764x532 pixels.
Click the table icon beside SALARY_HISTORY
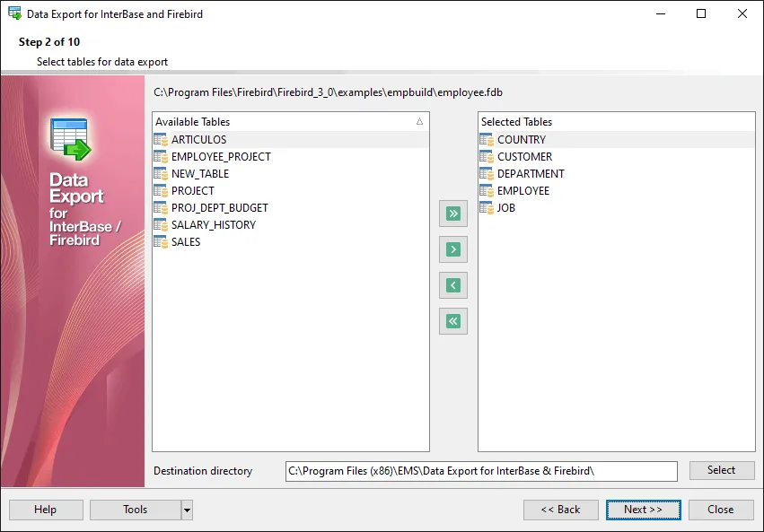pos(161,225)
